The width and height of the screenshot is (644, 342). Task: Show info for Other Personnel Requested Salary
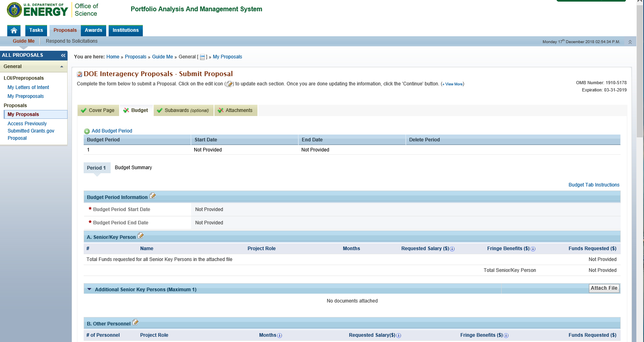[399, 336]
